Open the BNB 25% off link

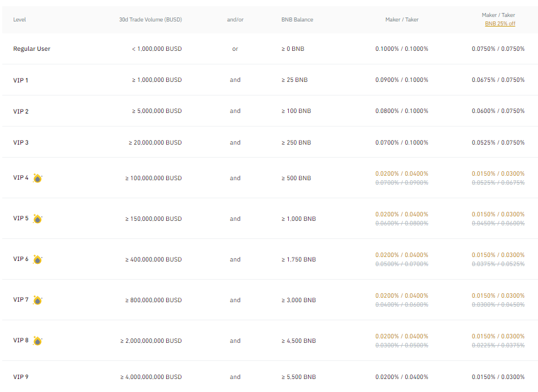coord(500,23)
